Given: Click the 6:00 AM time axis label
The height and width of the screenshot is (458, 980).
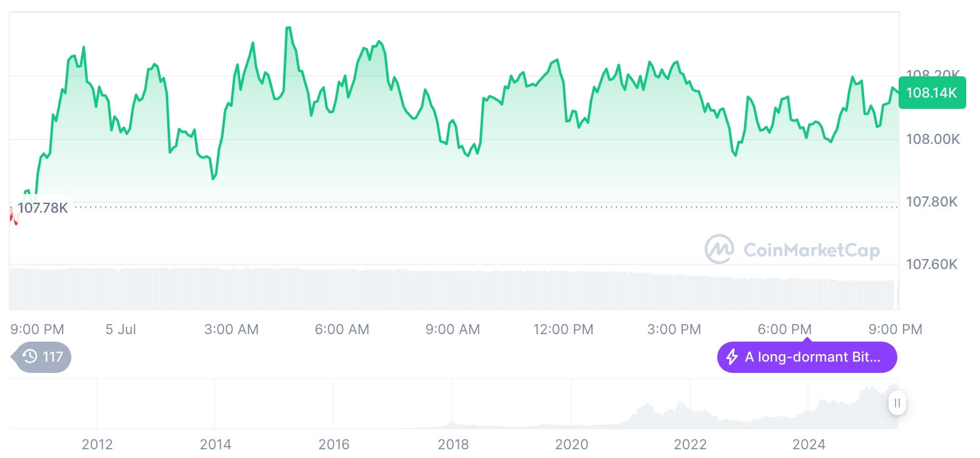Looking at the screenshot, I should (342, 329).
